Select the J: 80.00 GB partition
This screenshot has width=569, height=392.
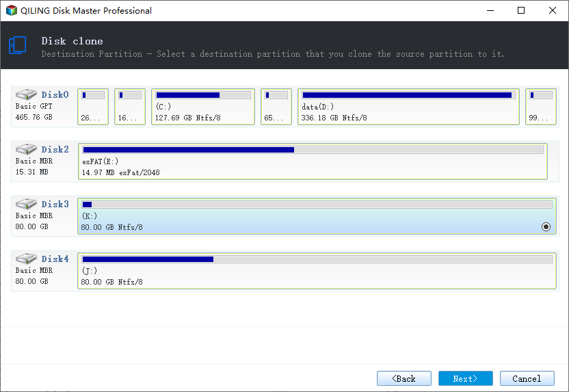317,271
